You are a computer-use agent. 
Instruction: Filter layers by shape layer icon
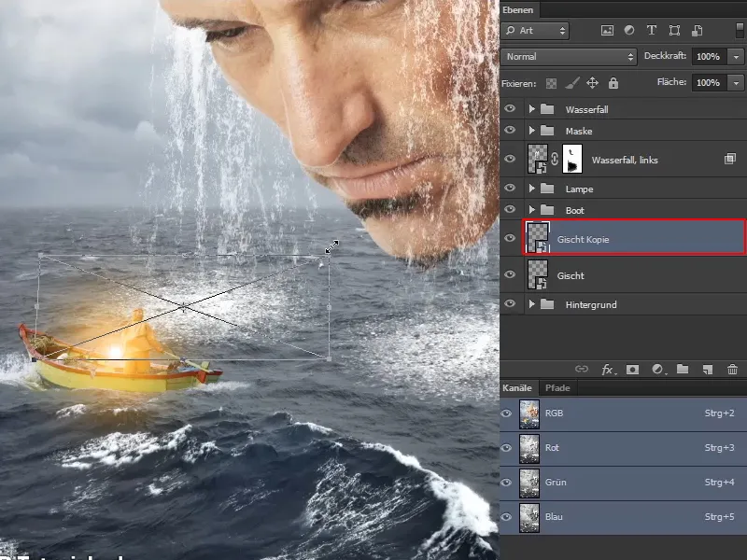point(674,31)
